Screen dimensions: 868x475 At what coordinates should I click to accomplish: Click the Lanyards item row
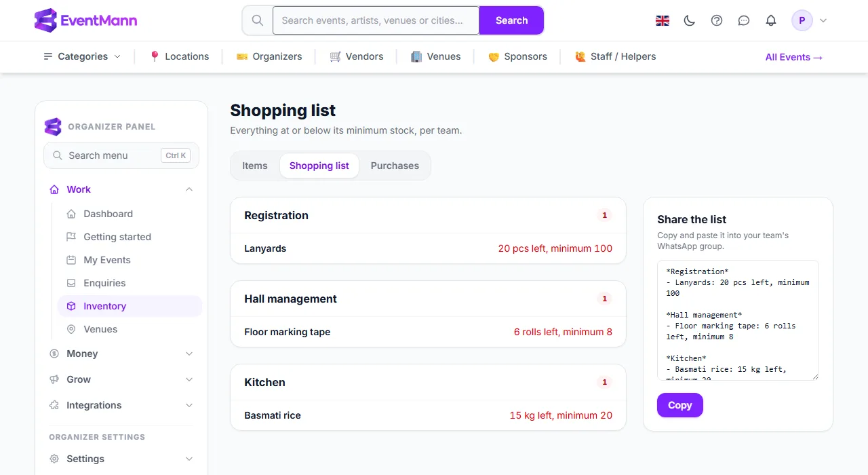pos(429,248)
